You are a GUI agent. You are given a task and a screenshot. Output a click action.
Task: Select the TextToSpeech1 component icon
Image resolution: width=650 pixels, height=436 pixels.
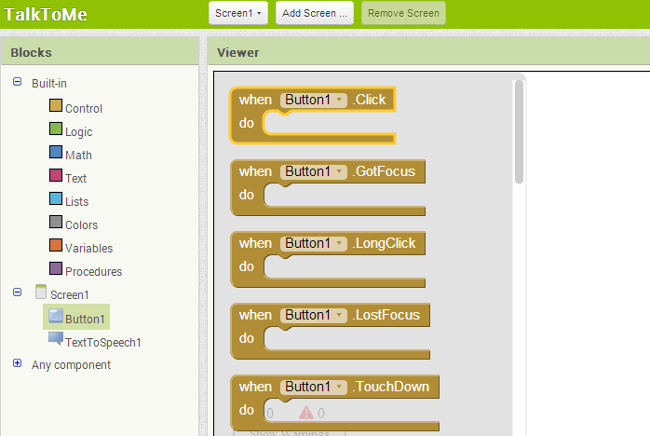coord(56,340)
